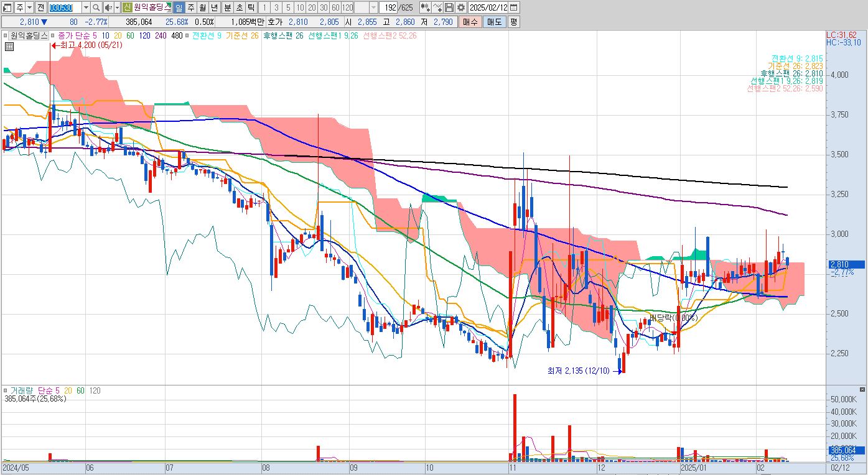
Task: Click the stock search magnifier icon
Action: point(97,7)
